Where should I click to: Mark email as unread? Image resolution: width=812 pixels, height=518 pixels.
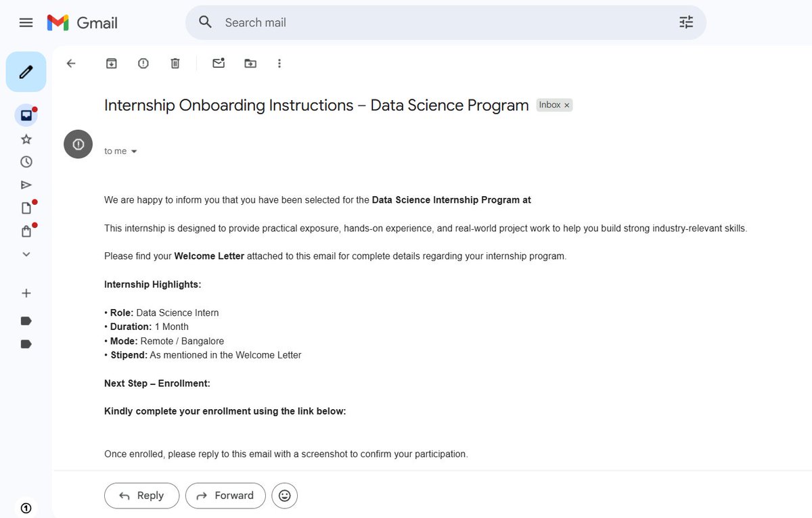click(x=218, y=63)
